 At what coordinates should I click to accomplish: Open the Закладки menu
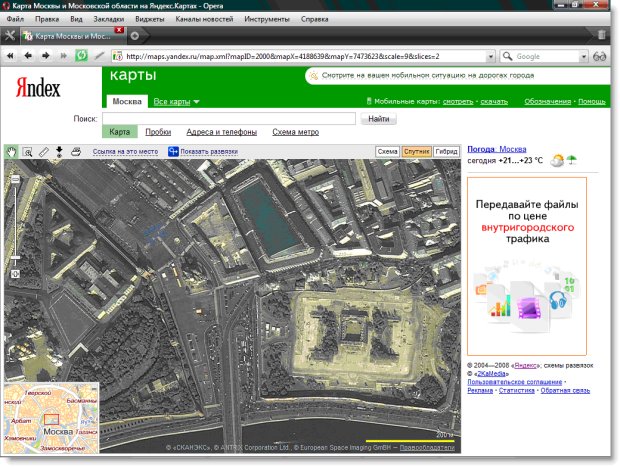[x=109, y=19]
